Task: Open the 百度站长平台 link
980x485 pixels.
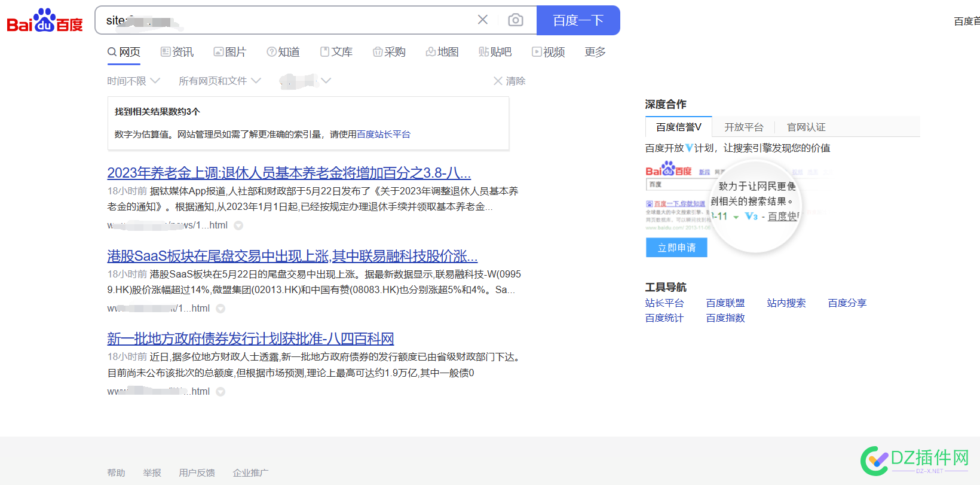Action: [384, 135]
